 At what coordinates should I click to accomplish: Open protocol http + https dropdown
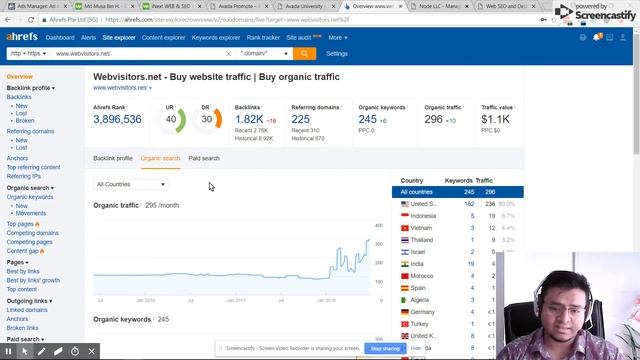click(x=28, y=53)
